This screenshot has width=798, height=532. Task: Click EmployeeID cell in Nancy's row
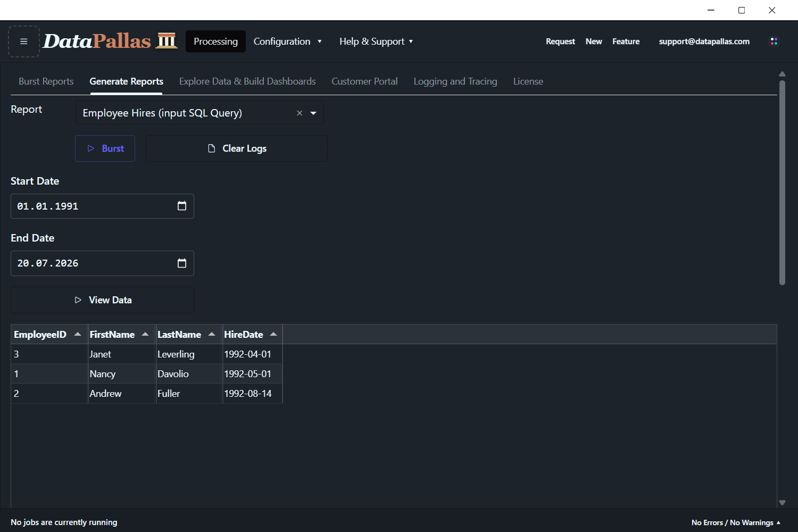[x=49, y=374]
